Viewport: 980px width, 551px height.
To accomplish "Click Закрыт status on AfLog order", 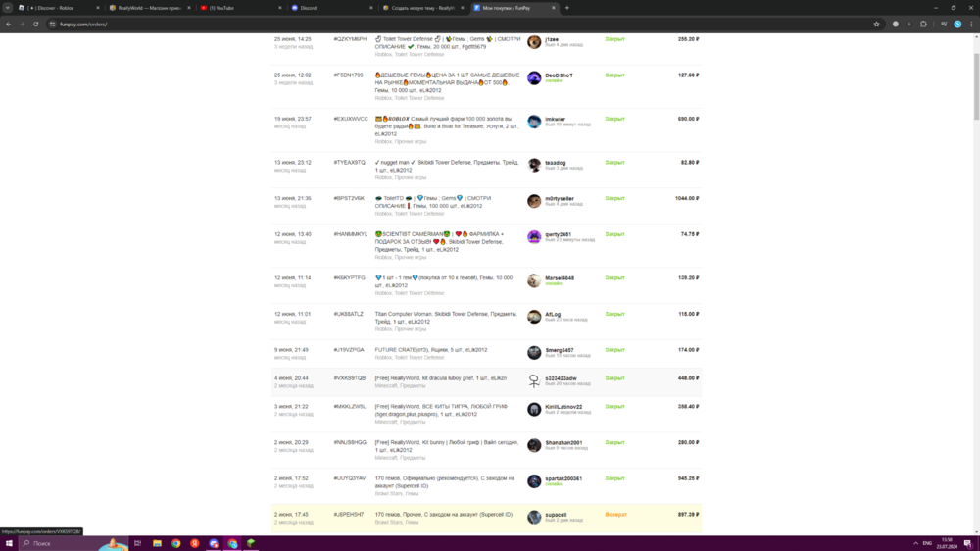I will click(614, 314).
